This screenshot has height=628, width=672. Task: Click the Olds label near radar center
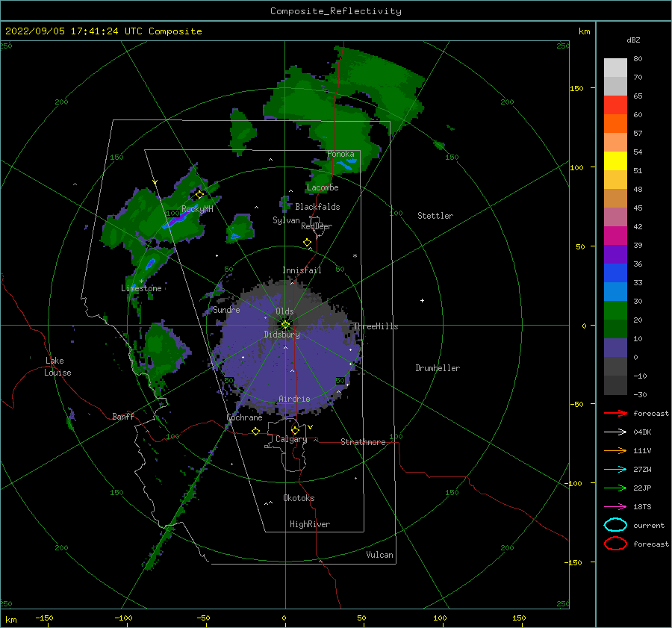[284, 311]
